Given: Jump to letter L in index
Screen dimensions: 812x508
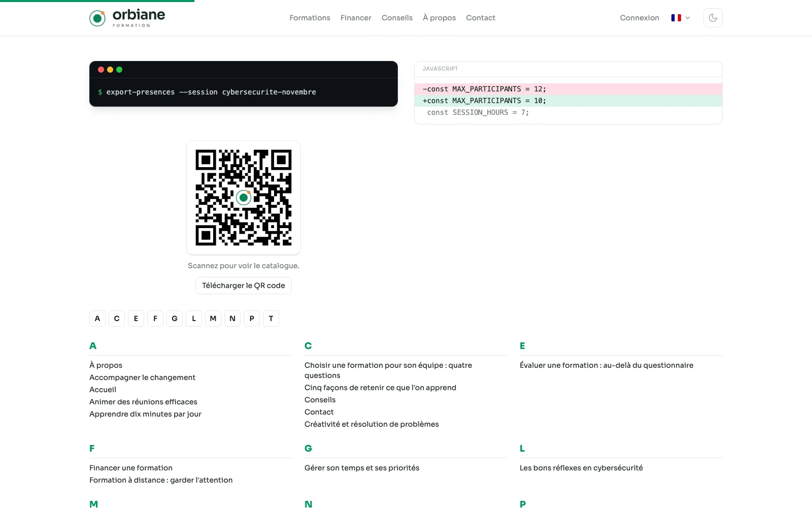Looking at the screenshot, I should (x=194, y=319).
